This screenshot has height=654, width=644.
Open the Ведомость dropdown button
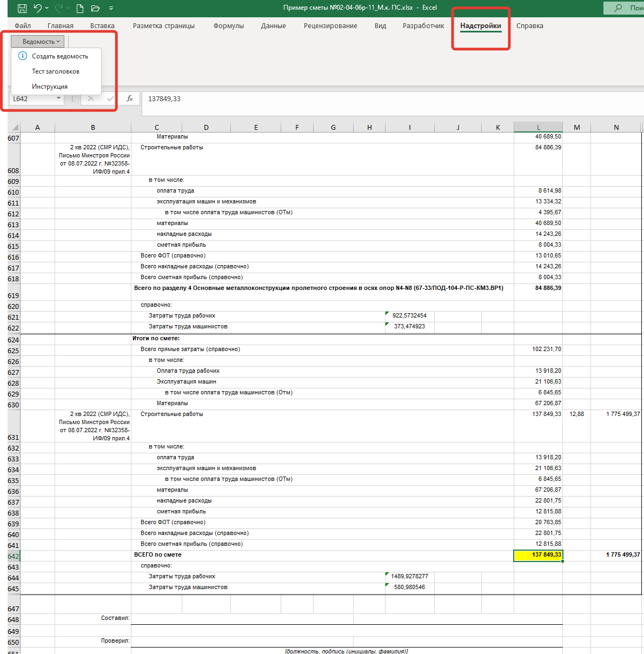click(x=38, y=42)
